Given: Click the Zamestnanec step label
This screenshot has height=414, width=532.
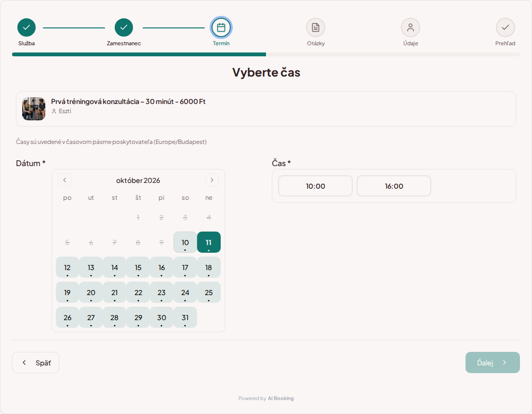Looking at the screenshot, I should coord(124,43).
